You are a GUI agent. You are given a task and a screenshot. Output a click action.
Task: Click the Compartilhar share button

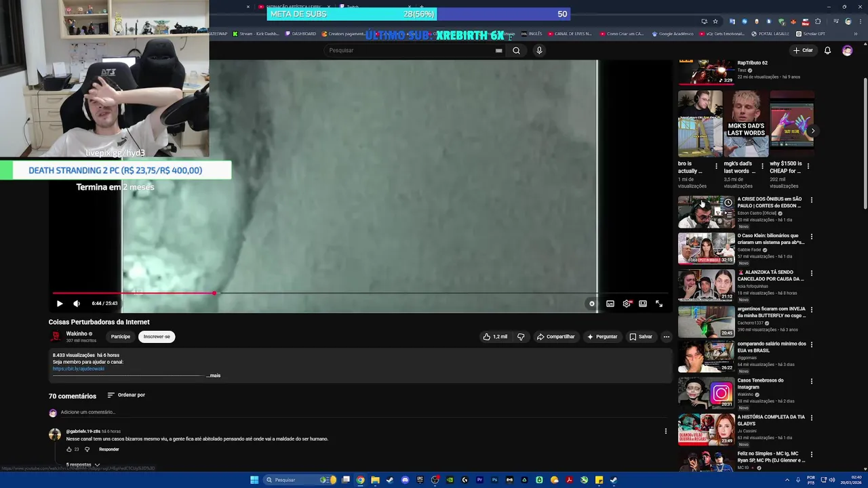pyautogui.click(x=556, y=337)
